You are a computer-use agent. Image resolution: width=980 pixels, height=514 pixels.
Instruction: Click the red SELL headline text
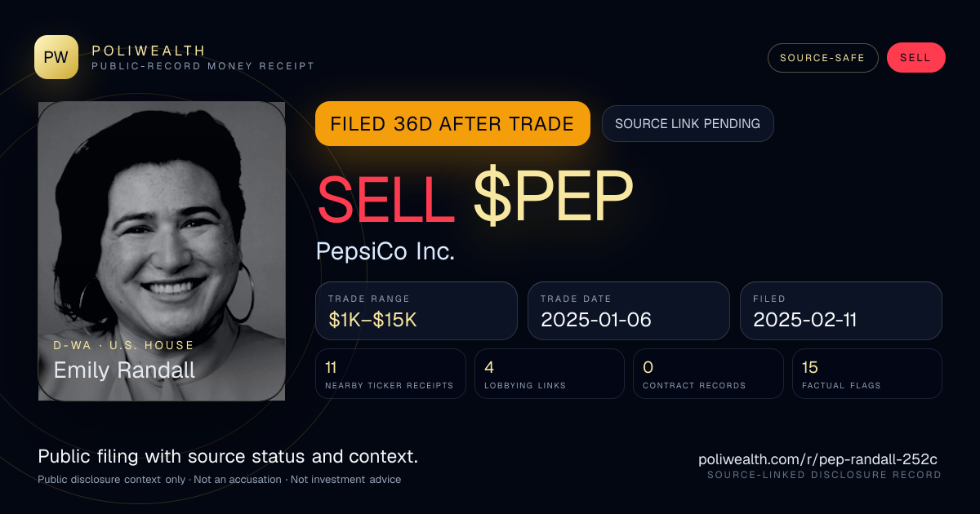pos(385,198)
